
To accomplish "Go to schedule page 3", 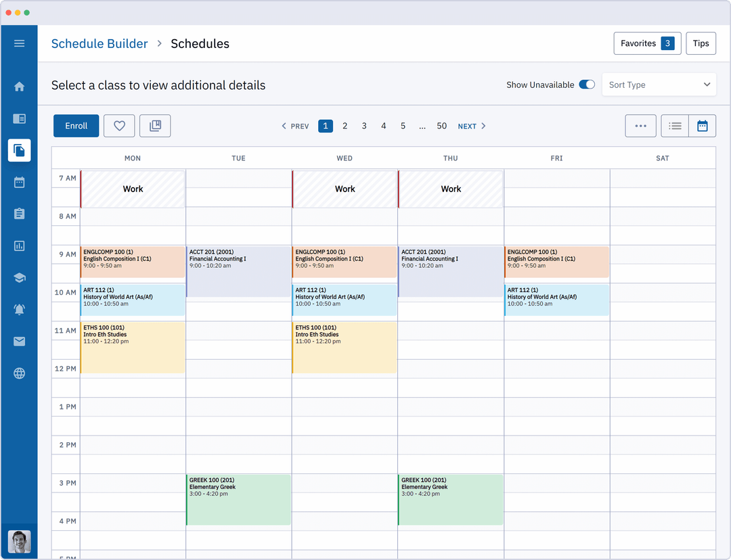I will [364, 126].
